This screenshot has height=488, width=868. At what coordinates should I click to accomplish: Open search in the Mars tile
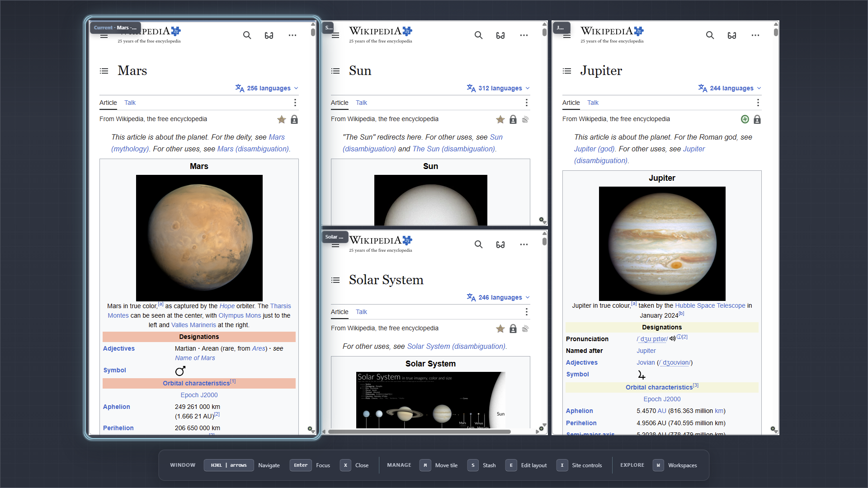(x=247, y=35)
